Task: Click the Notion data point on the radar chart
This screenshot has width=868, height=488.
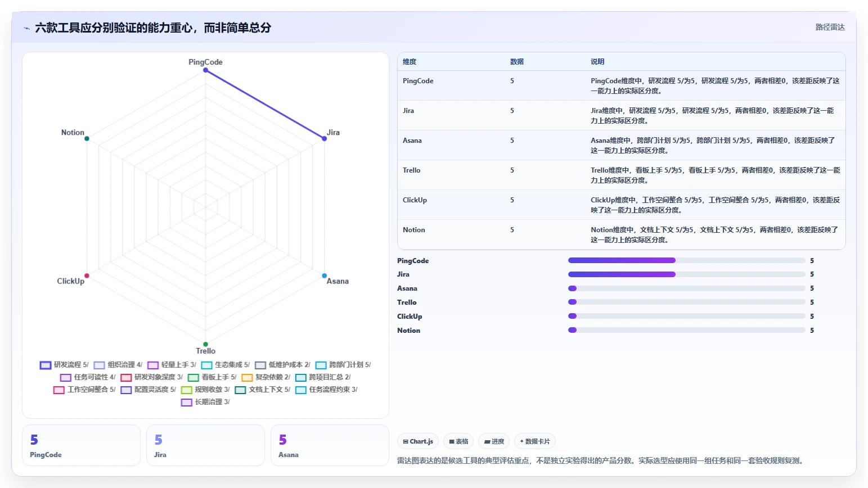Action: pos(87,138)
